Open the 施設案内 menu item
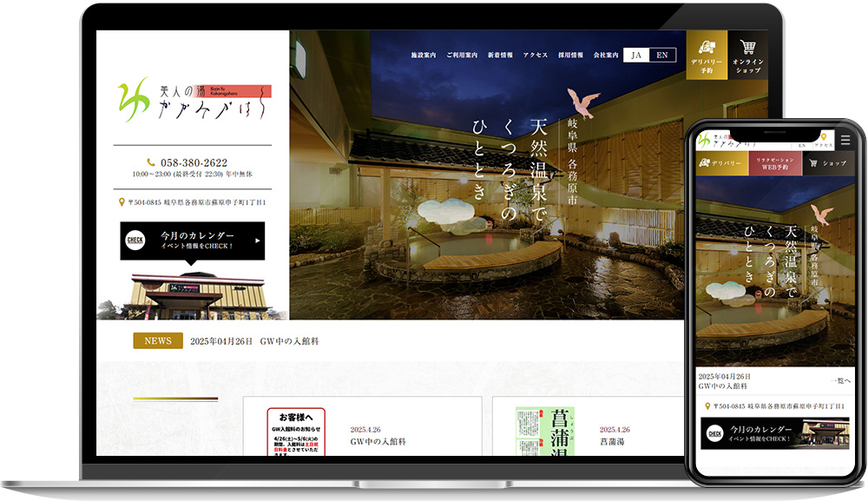The image size is (868, 501). [x=424, y=56]
